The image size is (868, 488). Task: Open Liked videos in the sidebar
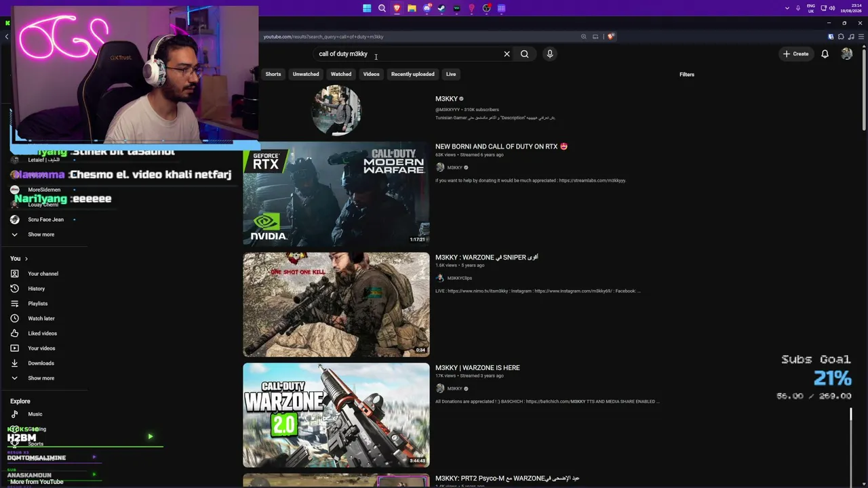click(43, 333)
